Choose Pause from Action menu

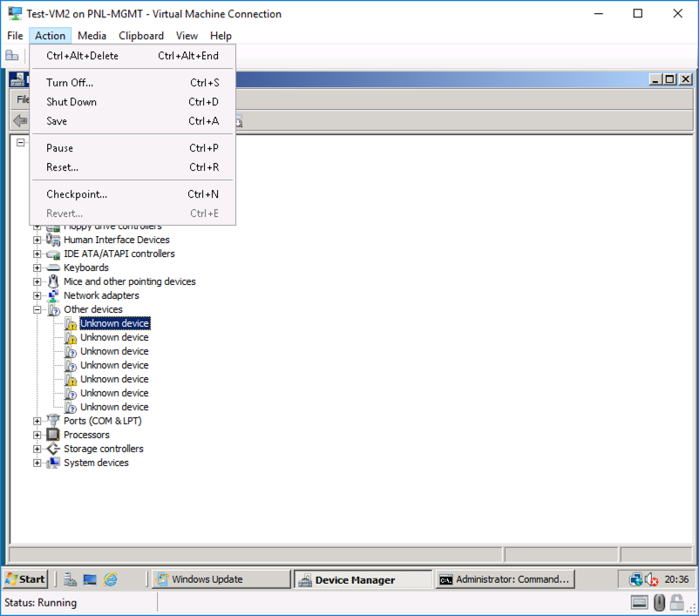[132, 148]
